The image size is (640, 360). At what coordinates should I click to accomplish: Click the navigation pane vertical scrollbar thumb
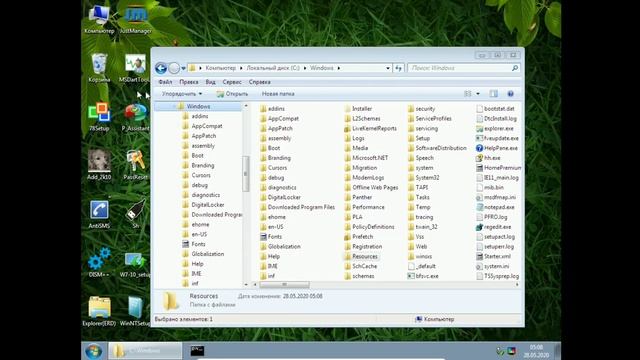pos(245,173)
